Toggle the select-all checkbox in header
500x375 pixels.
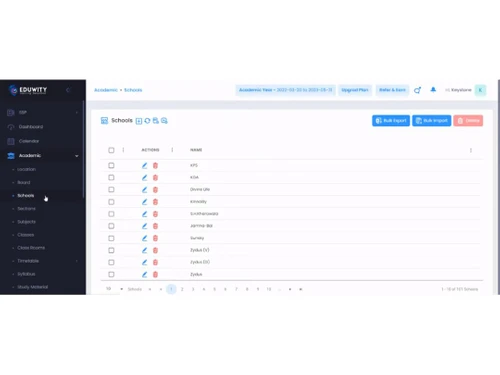(x=111, y=150)
